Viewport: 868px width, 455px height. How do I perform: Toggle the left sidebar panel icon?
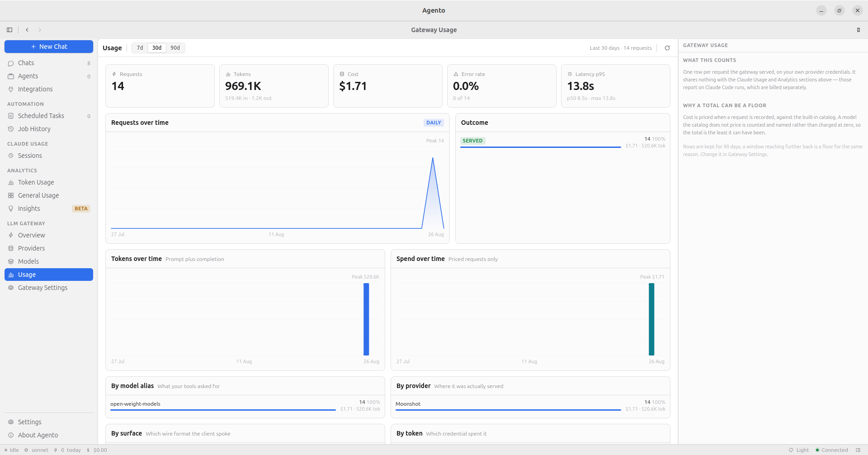click(9, 30)
